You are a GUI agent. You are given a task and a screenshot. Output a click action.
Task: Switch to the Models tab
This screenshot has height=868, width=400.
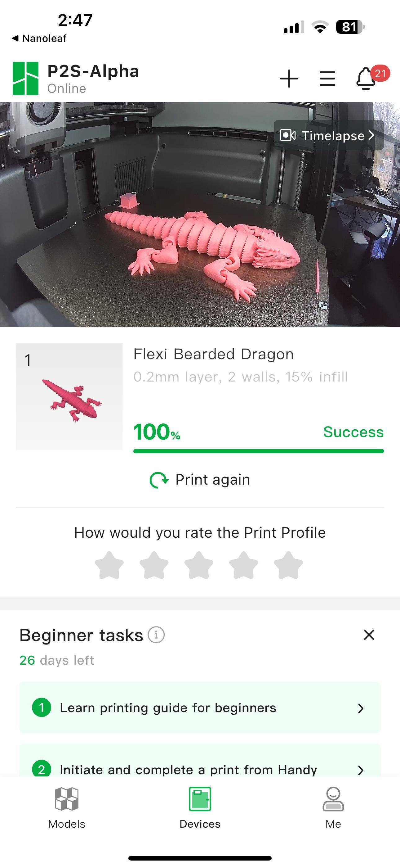pos(67,808)
